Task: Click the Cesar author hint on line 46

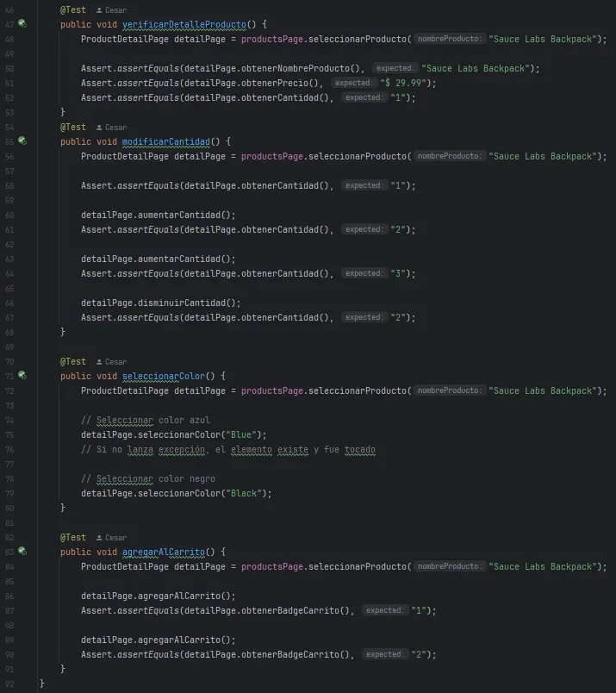Action: [x=111, y=10]
